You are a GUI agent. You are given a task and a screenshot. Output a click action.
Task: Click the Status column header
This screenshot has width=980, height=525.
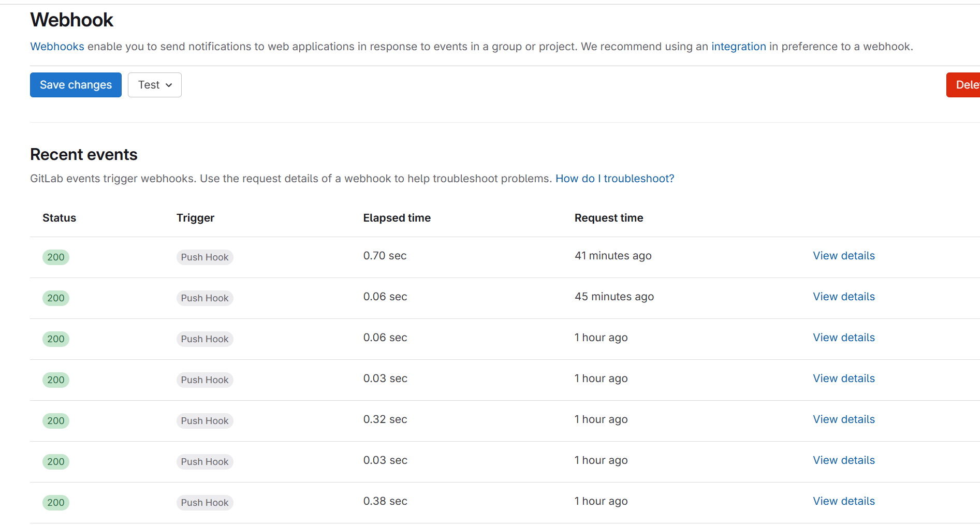click(59, 218)
